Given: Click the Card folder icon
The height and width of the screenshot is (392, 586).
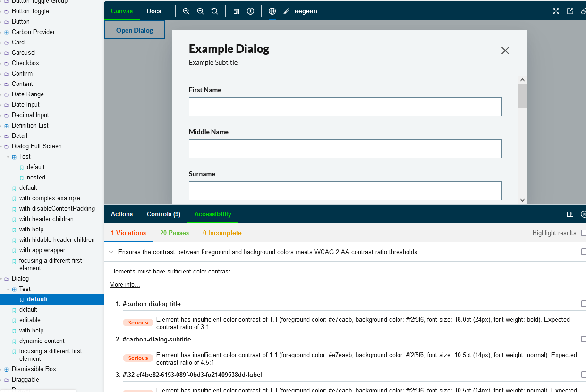Looking at the screenshot, I should [x=7, y=43].
